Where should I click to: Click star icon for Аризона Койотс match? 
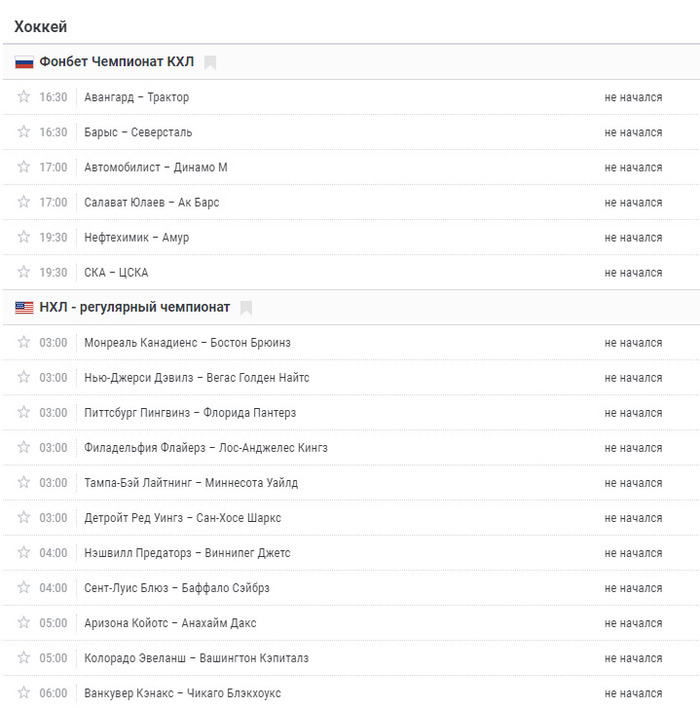tap(23, 623)
